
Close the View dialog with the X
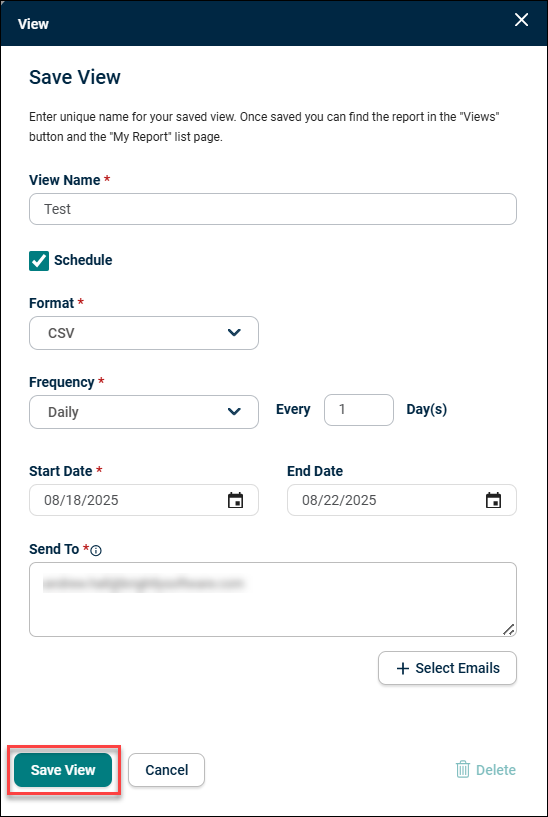coord(521,20)
